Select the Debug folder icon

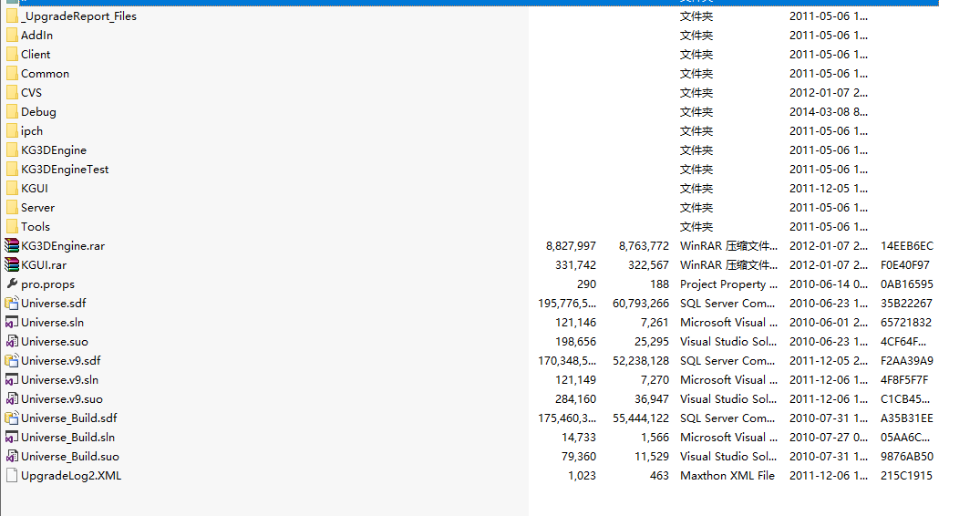pos(12,112)
